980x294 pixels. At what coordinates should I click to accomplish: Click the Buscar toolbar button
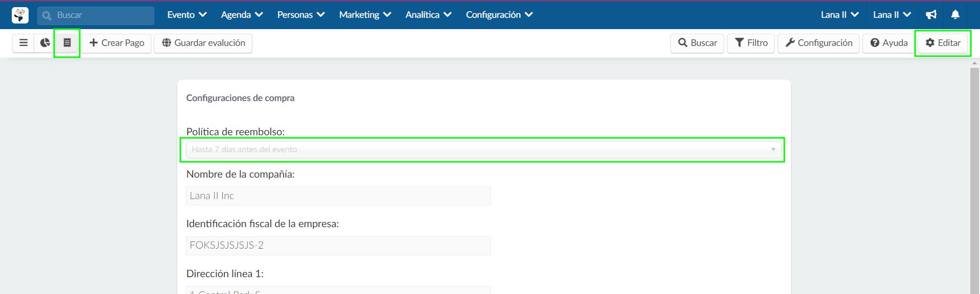click(697, 43)
